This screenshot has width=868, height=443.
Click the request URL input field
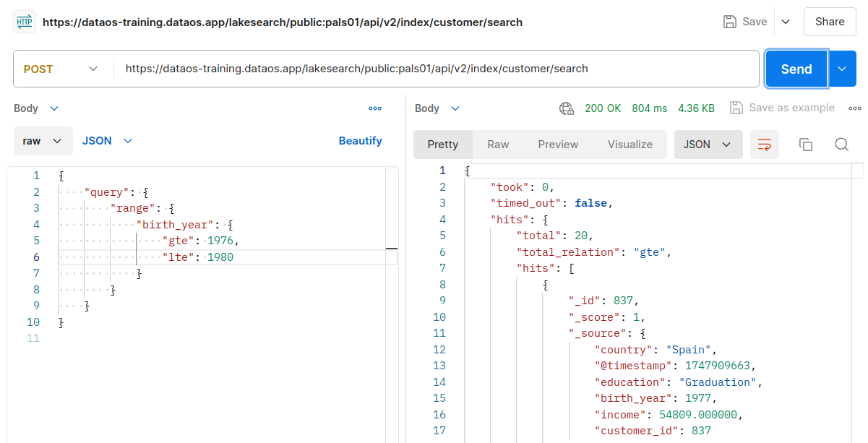(437, 69)
